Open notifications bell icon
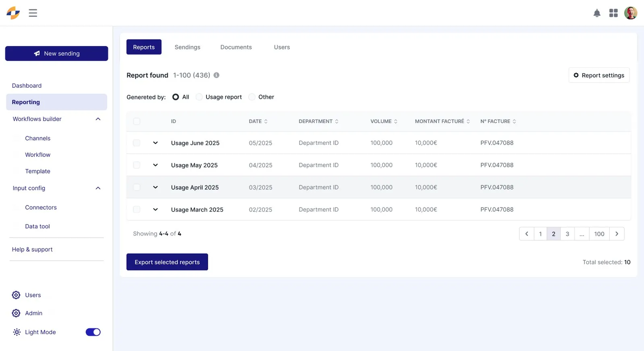The height and width of the screenshot is (351, 644). [x=597, y=13]
